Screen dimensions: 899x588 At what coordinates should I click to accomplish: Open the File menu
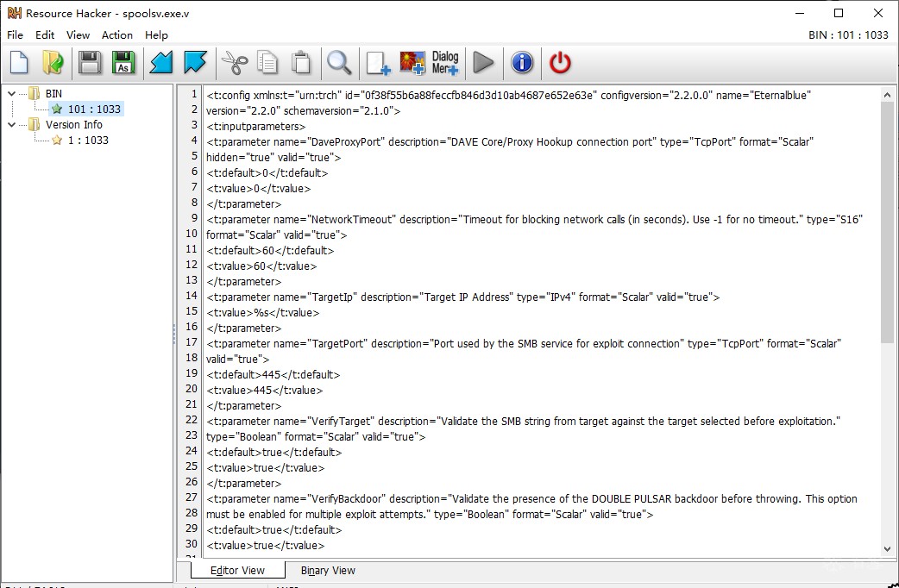[15, 35]
